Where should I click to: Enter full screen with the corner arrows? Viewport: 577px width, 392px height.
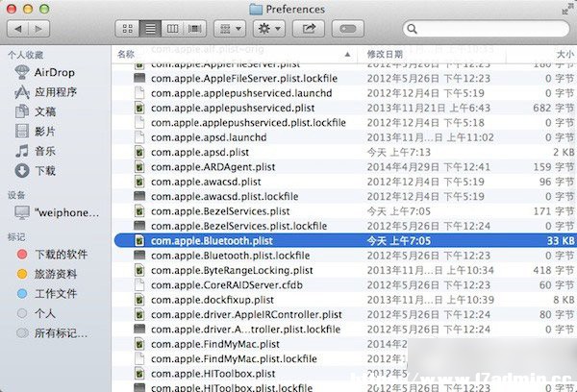click(x=567, y=9)
